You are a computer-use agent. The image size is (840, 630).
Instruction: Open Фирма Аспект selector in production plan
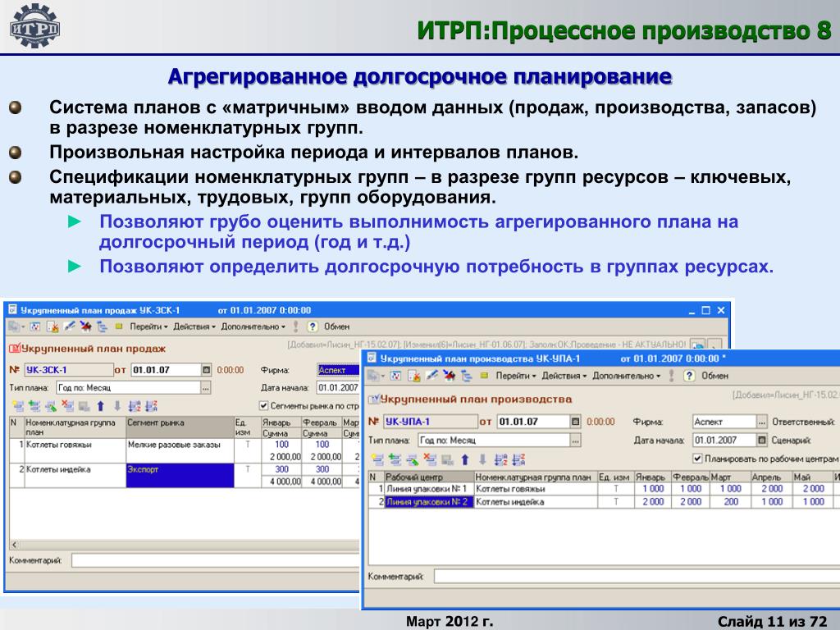[761, 422]
